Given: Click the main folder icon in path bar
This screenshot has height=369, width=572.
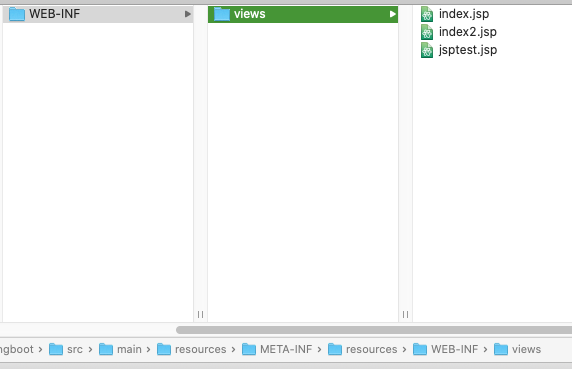Looking at the screenshot, I should [106, 349].
